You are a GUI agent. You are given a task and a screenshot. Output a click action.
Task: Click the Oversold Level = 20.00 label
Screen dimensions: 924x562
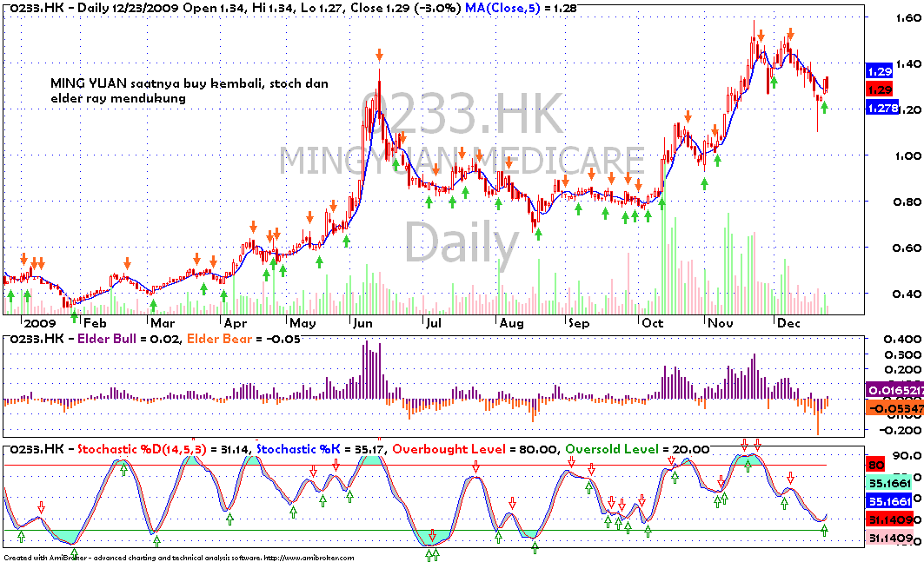point(637,449)
